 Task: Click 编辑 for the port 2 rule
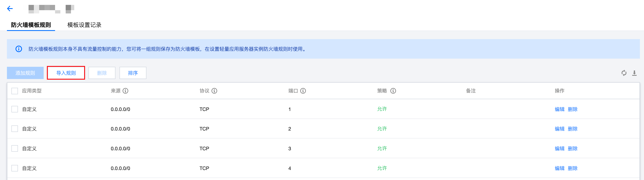click(560, 129)
